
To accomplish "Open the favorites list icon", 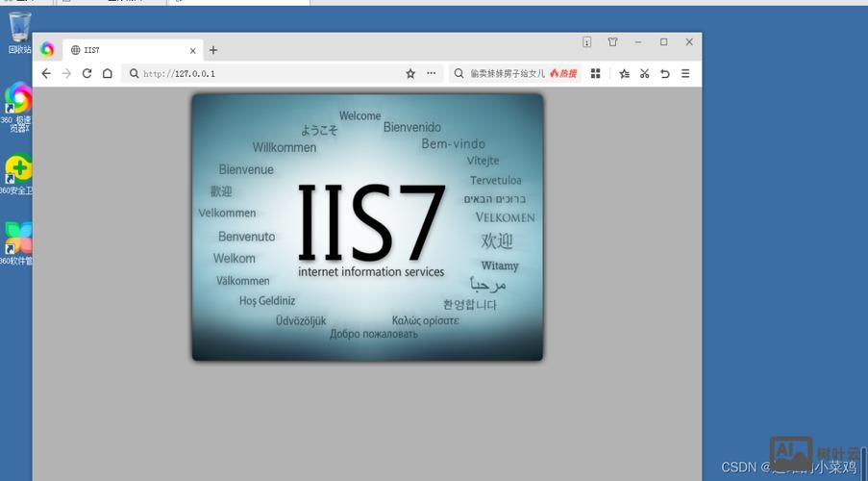I will click(x=625, y=74).
